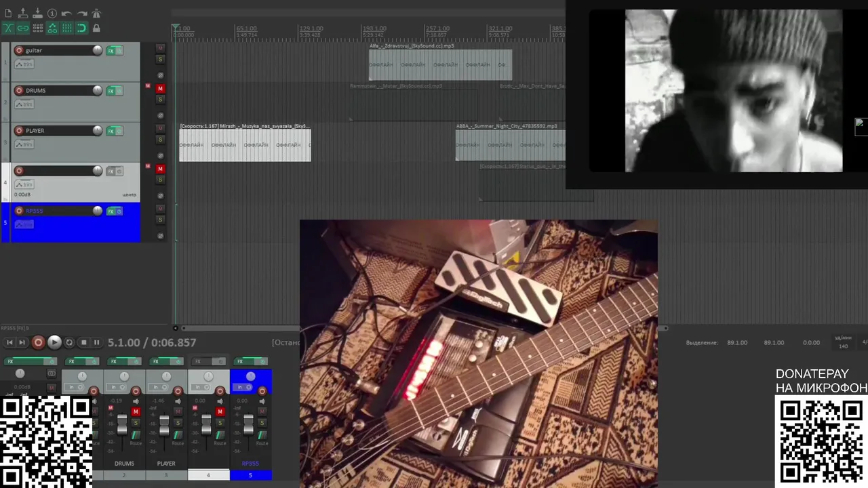Click the Open Project icon
This screenshot has width=868, height=488.
click(x=23, y=14)
